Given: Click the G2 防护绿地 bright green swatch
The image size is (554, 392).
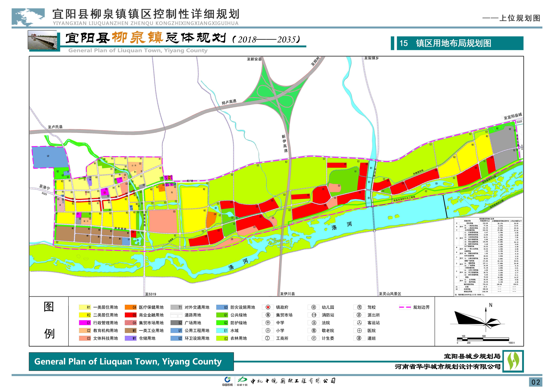Looking at the screenshot, I should [x=222, y=323].
